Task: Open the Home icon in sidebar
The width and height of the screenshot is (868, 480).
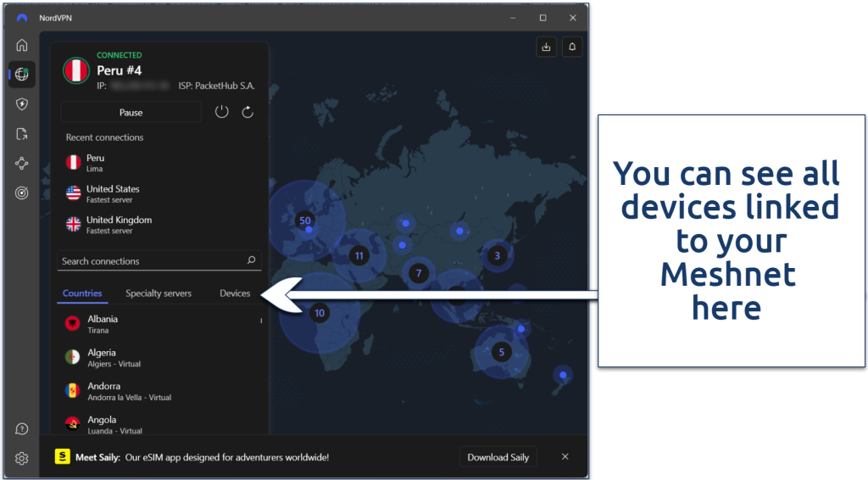Action: click(x=21, y=45)
